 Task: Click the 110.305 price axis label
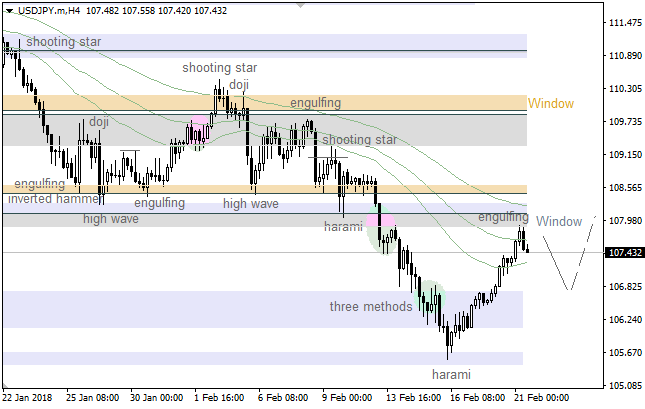[x=624, y=89]
